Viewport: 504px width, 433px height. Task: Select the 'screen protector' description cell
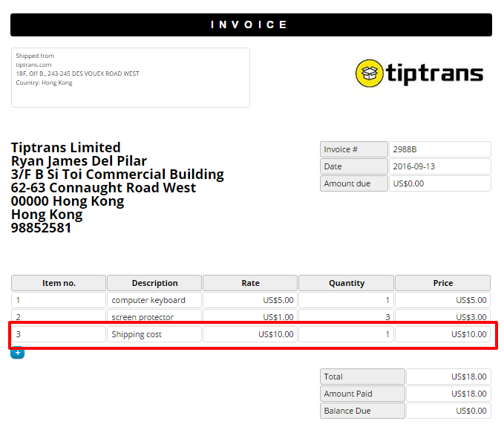(x=154, y=316)
